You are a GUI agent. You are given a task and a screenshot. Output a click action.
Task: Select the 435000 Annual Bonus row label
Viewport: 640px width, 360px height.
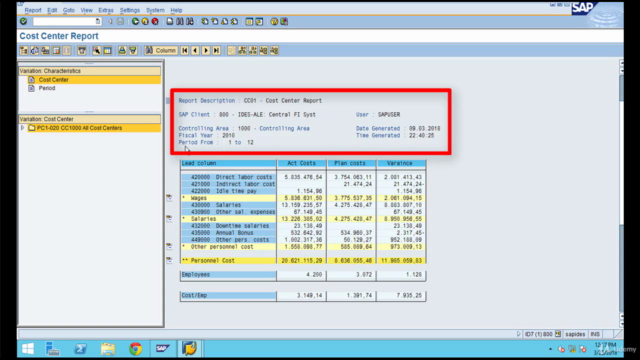tap(228, 233)
